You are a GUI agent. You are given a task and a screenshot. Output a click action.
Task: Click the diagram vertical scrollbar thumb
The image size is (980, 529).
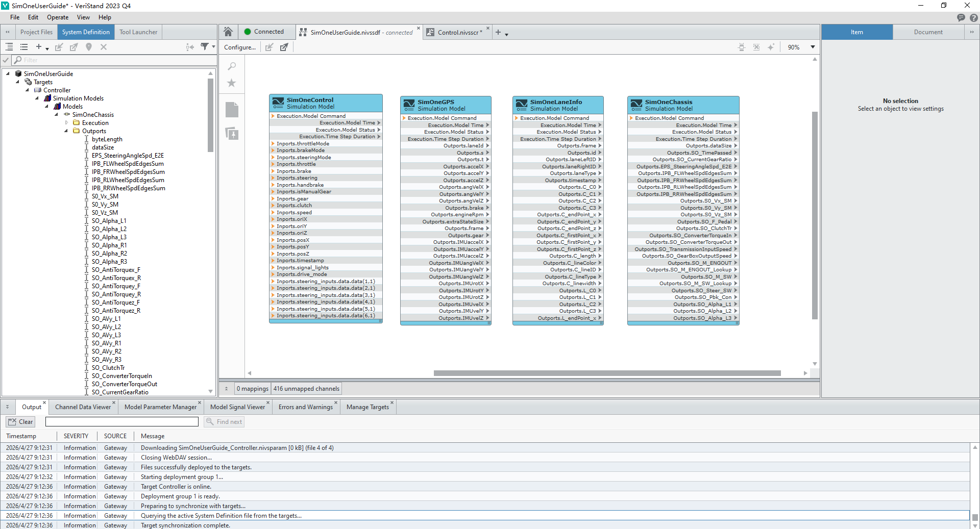[x=815, y=215]
